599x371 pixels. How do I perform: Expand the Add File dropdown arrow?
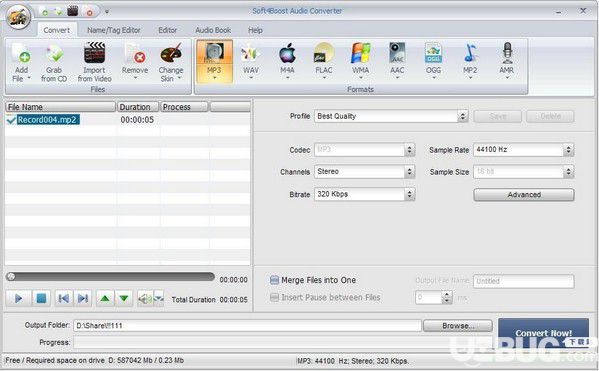[x=29, y=78]
